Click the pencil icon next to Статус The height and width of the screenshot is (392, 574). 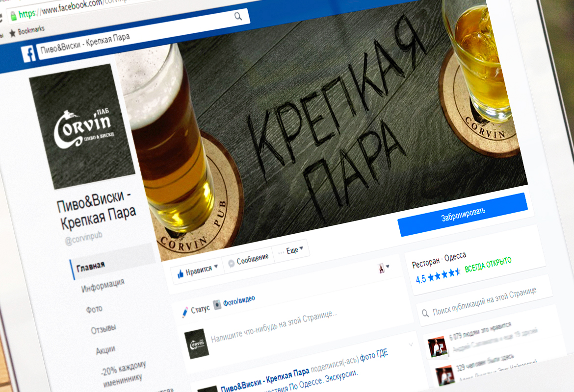point(185,312)
